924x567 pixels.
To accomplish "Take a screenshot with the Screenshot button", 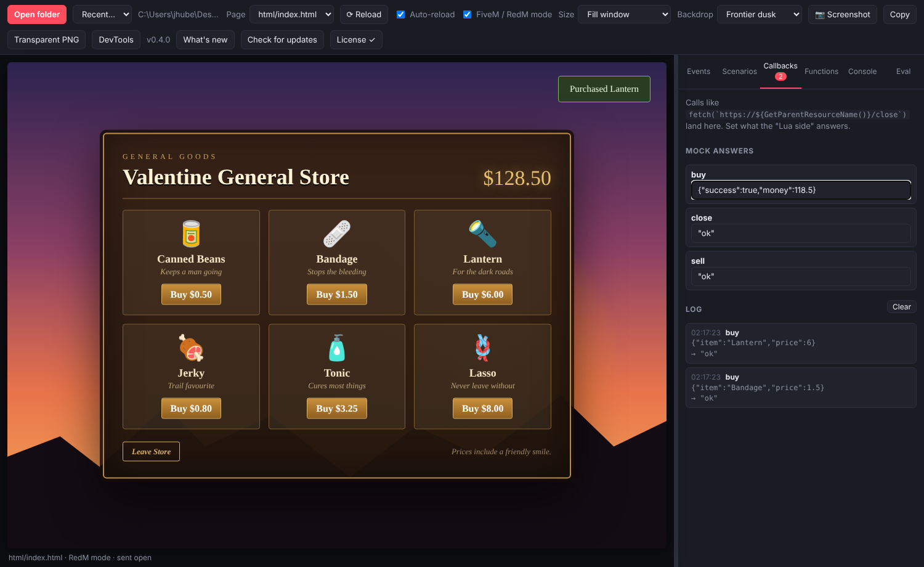I will click(x=843, y=14).
